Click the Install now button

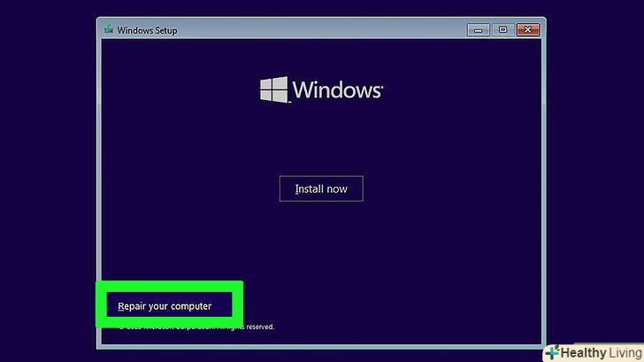tap(321, 189)
